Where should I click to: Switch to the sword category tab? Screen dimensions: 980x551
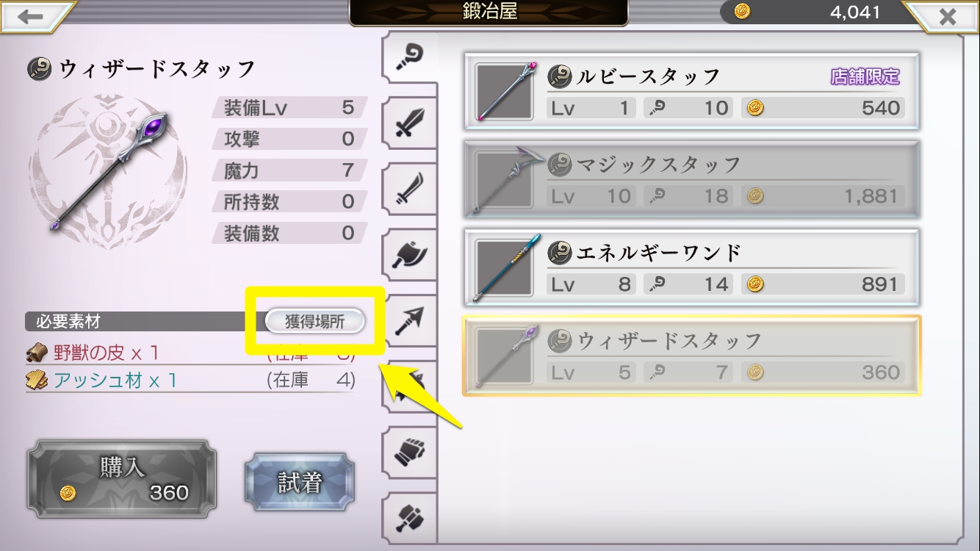[x=408, y=123]
